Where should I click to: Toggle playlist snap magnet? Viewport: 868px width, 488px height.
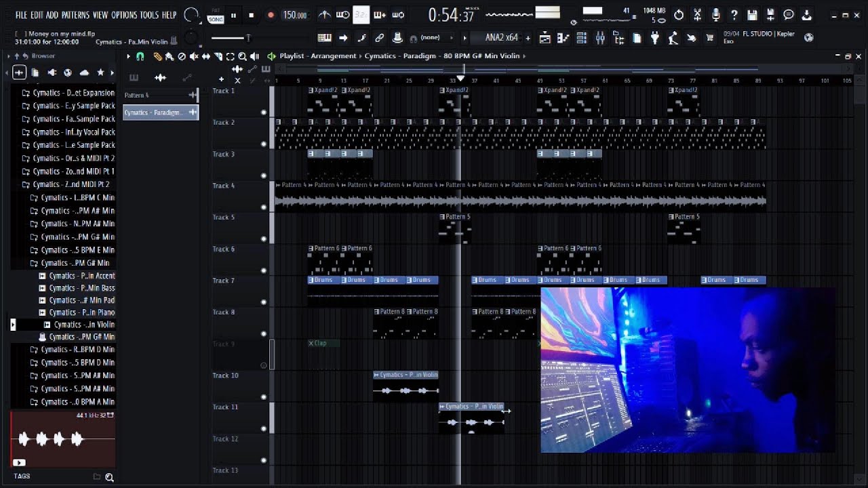pos(140,56)
